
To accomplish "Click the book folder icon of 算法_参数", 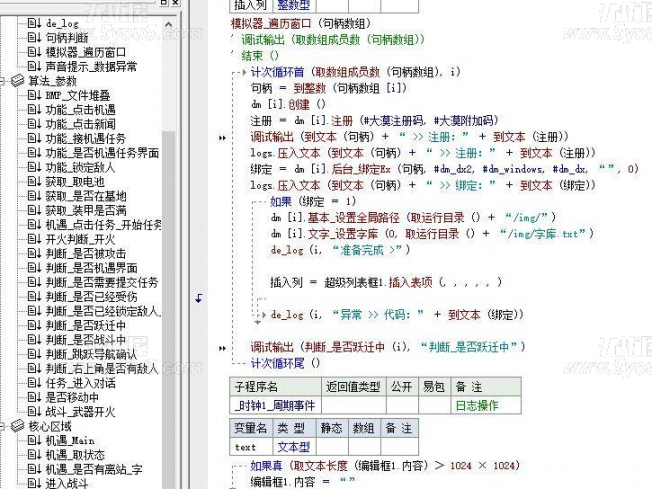I will pyautogui.click(x=18, y=81).
